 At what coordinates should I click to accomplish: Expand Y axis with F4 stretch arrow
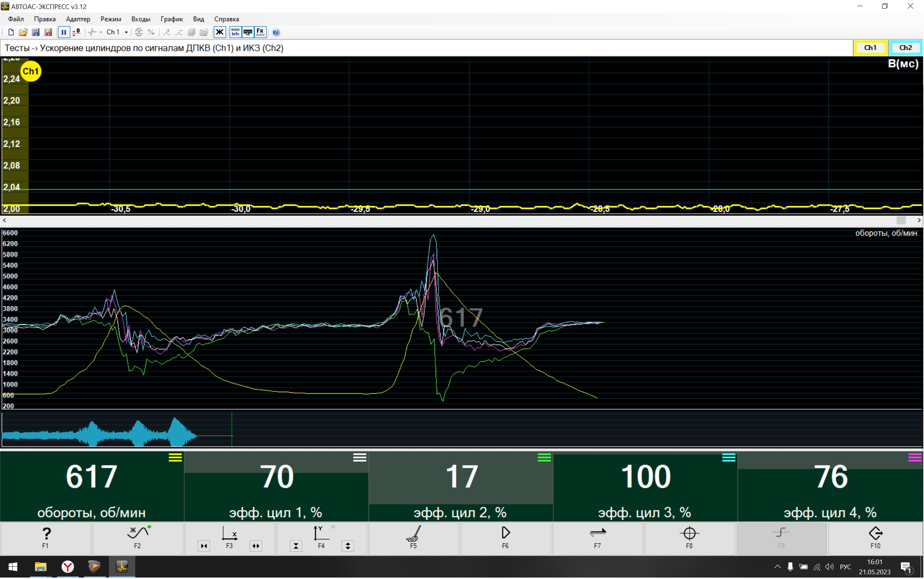click(x=348, y=546)
